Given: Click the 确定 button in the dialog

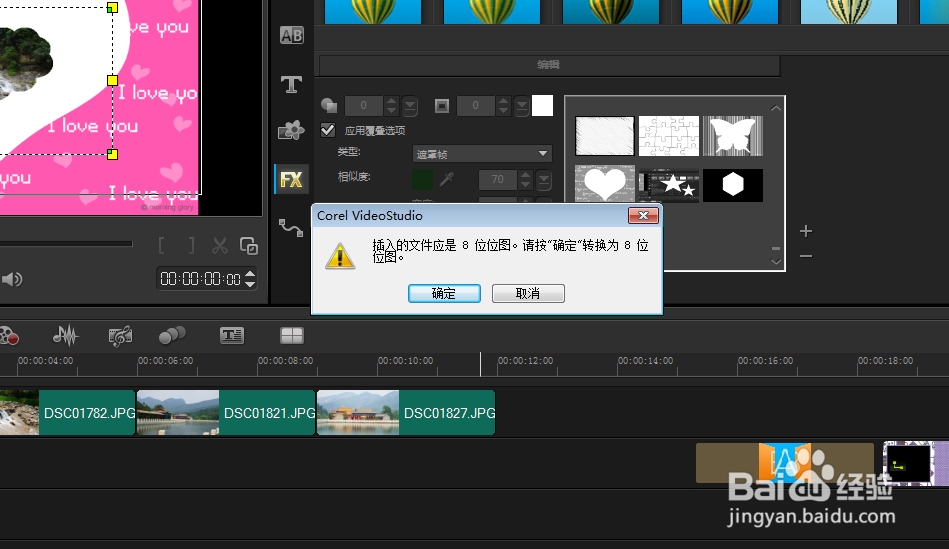Looking at the screenshot, I should (444, 294).
